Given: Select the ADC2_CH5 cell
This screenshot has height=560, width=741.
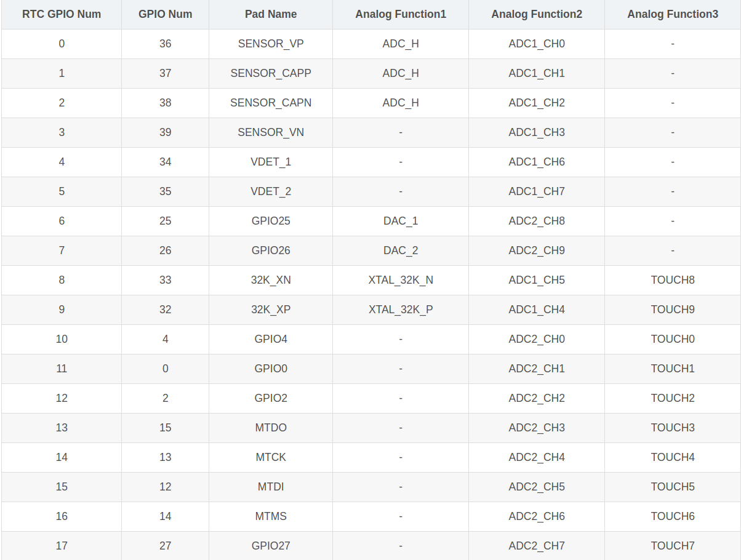Looking at the screenshot, I should pos(537,487).
